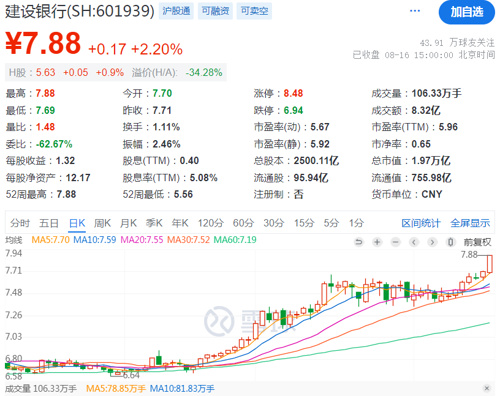500x396 pixels.
Task: Toggle candlestick style icon
Action: (450, 242)
